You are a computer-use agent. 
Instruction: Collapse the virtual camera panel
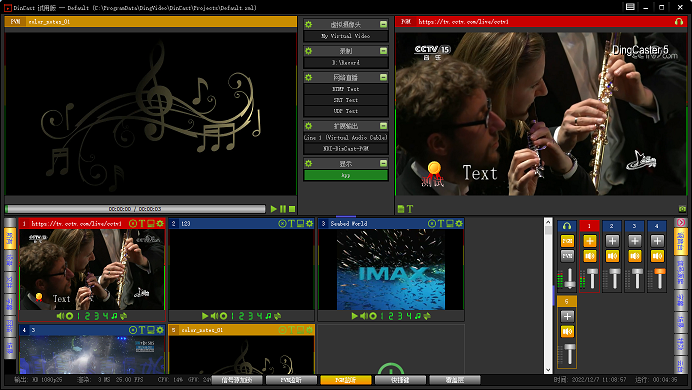pyautogui.click(x=384, y=24)
